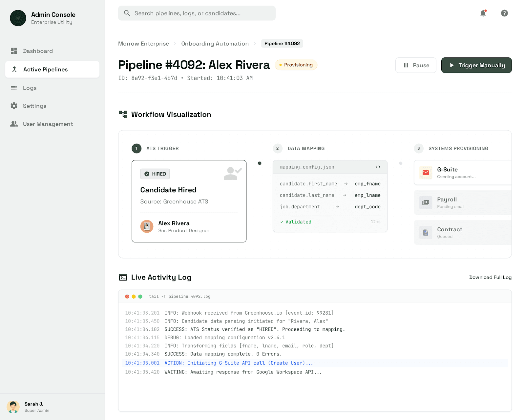Screen dimensions: 525x420
Task: Click the search magnifier in the search bar
Action: click(127, 13)
